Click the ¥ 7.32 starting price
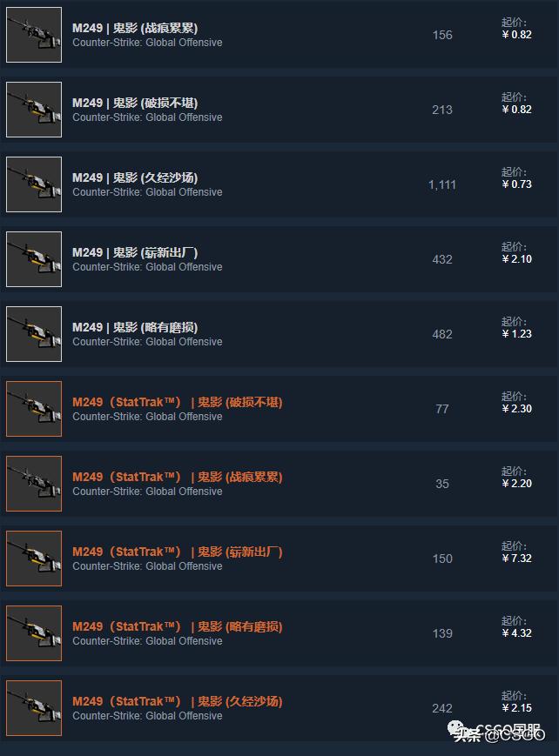 (516, 559)
